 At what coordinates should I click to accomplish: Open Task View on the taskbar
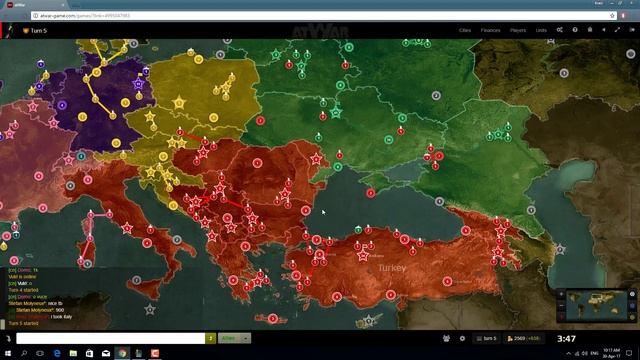pos(40,353)
